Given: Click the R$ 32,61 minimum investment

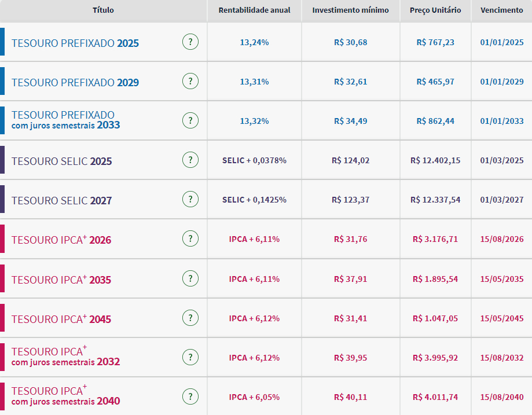Looking at the screenshot, I should pos(350,82).
